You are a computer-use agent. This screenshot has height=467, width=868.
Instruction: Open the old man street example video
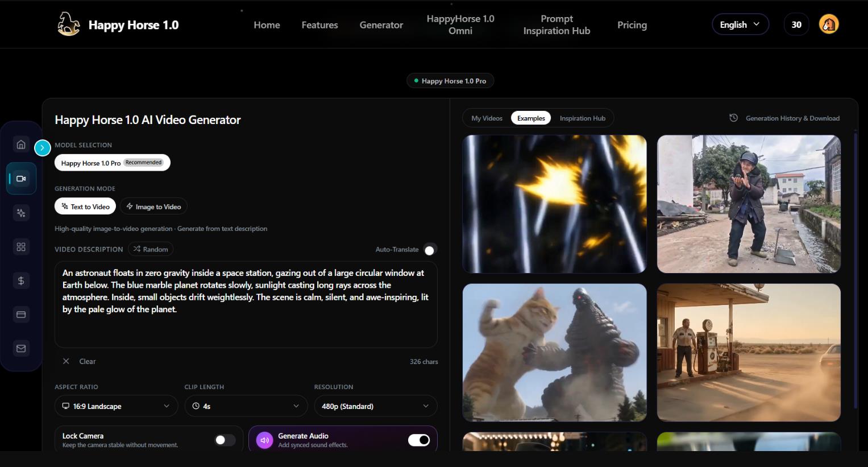[749, 204]
